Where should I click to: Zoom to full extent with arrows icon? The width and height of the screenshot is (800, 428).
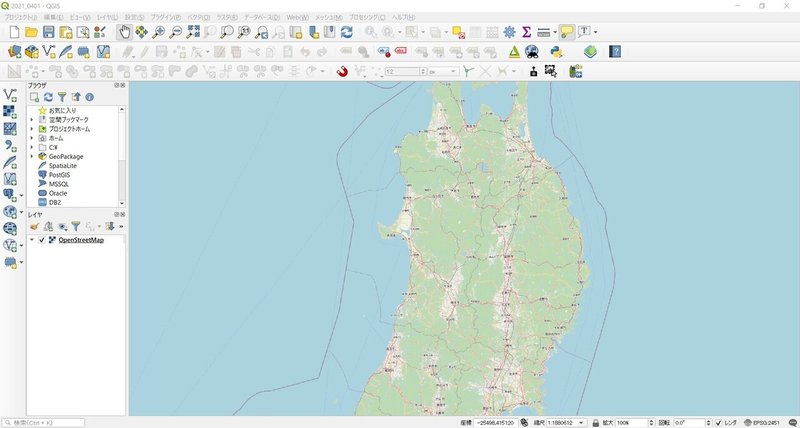pos(193,32)
